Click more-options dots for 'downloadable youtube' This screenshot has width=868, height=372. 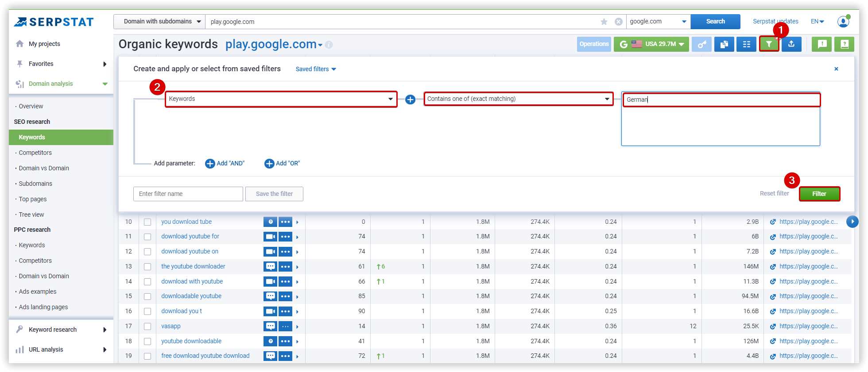point(285,296)
